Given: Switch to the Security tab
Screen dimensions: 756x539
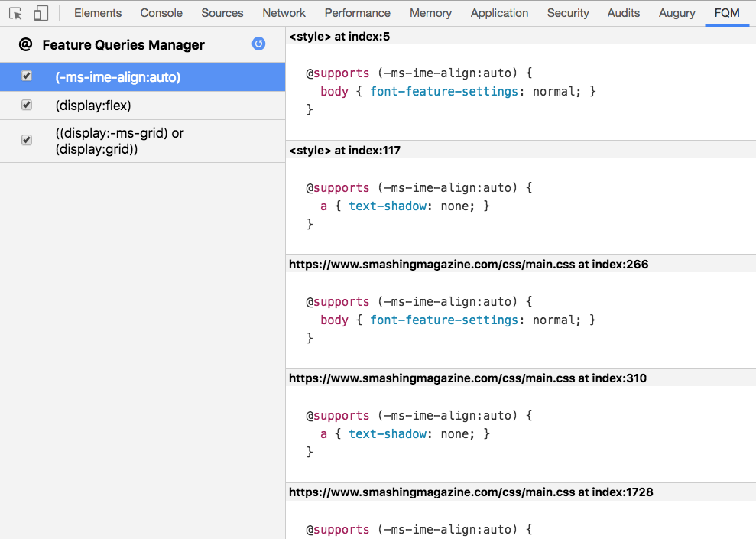Looking at the screenshot, I should 568,13.
